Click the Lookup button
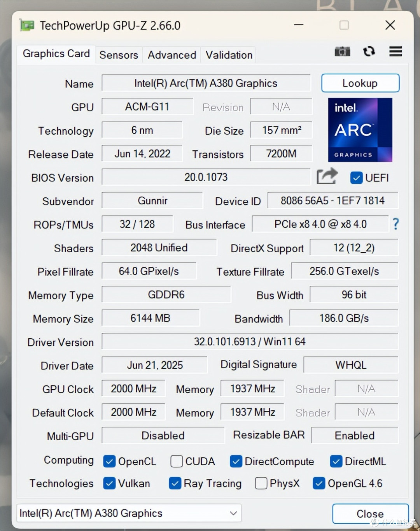 click(x=360, y=83)
